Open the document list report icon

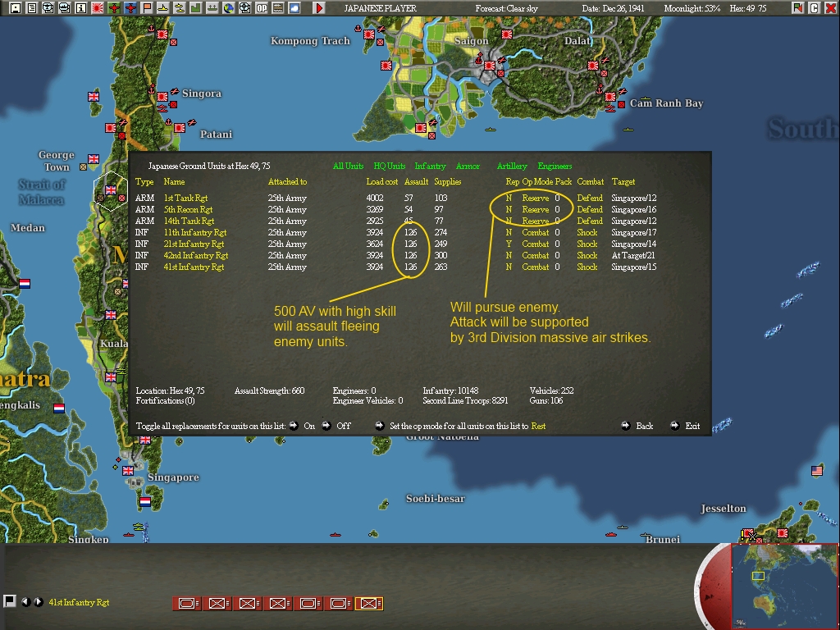tap(32, 8)
